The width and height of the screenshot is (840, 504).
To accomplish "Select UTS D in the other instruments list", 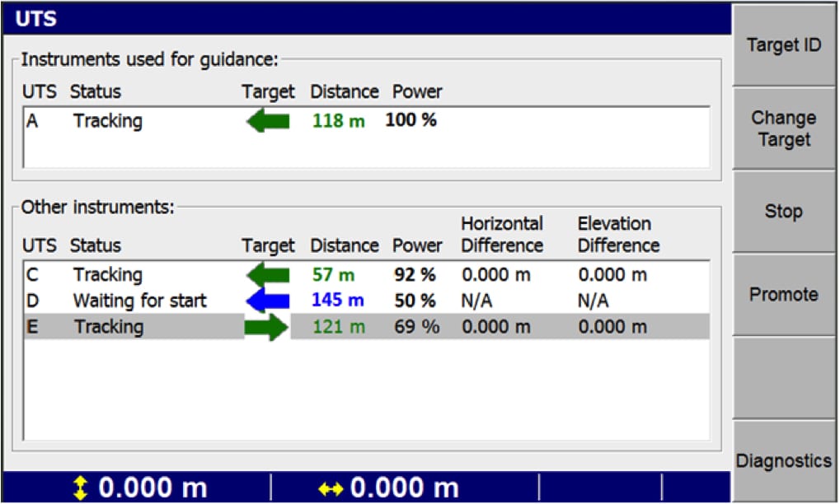I will coord(367,301).
